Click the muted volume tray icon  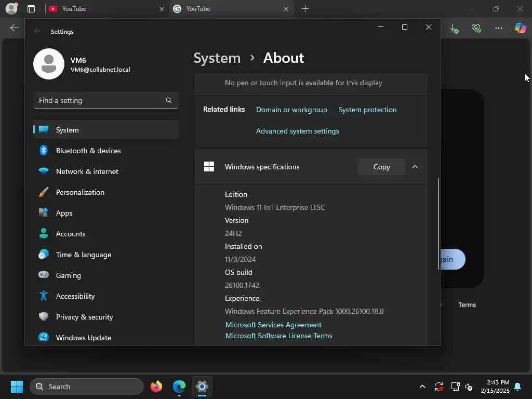pyautogui.click(x=469, y=387)
